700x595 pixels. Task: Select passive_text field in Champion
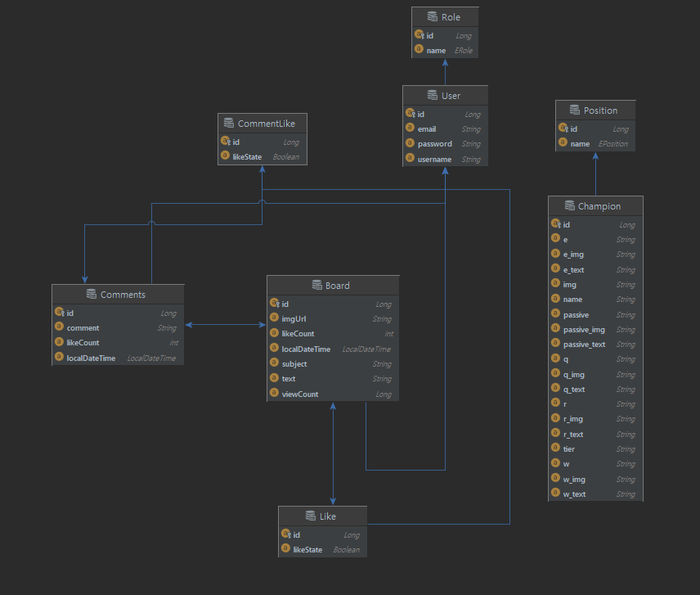[x=595, y=345]
